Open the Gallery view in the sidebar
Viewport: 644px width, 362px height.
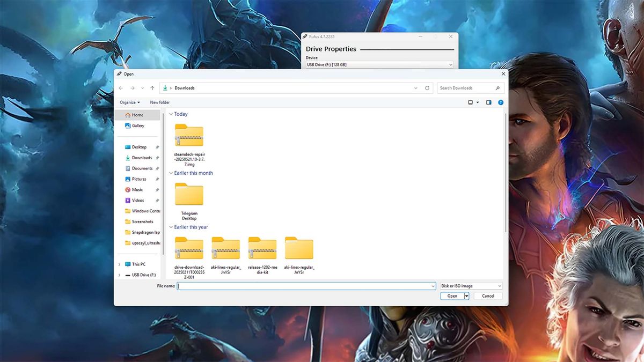click(x=135, y=125)
